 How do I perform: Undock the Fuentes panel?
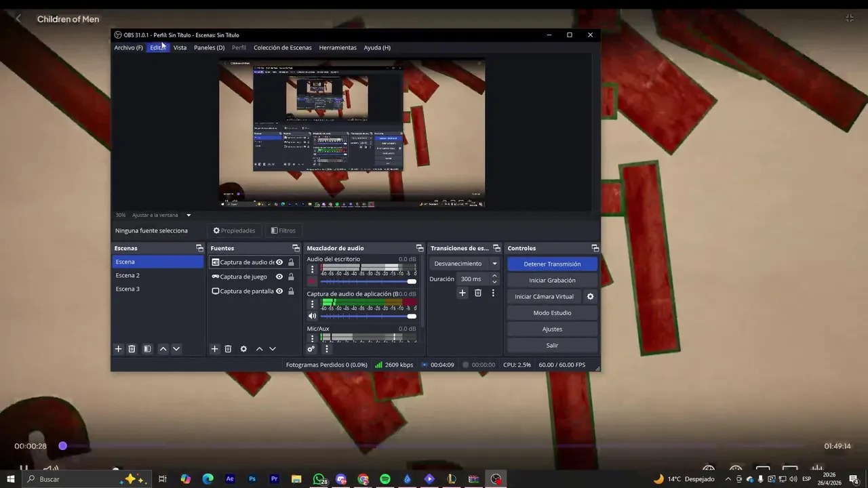[x=296, y=248]
